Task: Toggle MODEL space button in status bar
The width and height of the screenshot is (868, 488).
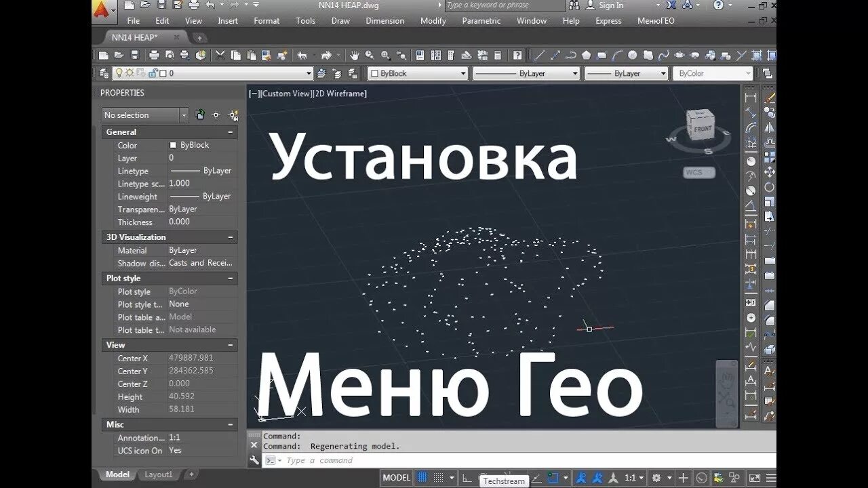Action: tap(397, 478)
